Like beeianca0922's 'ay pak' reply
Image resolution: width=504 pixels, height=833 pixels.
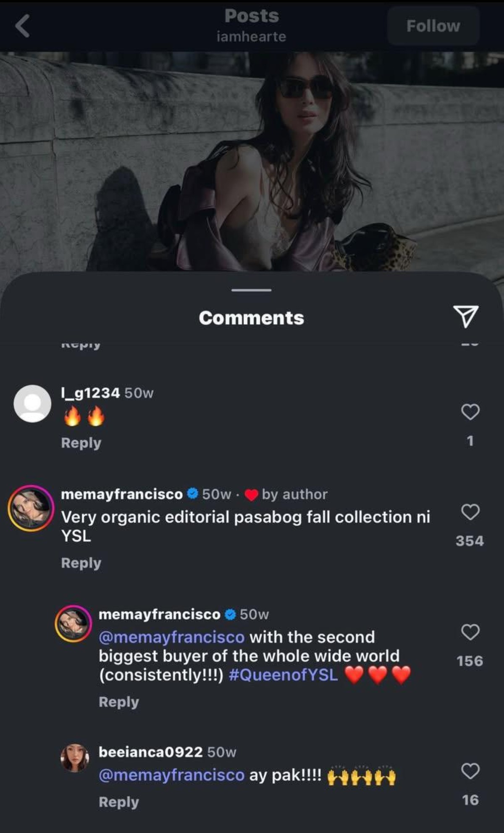click(x=470, y=771)
